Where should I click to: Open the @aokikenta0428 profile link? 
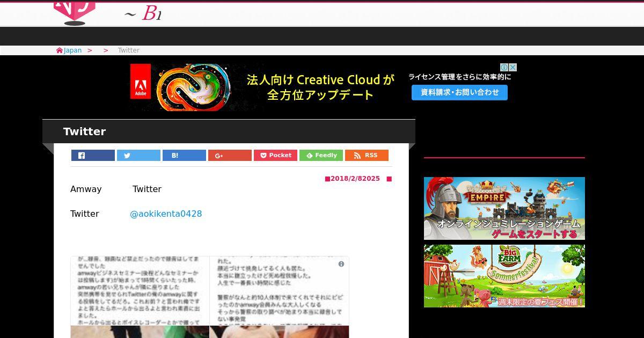point(166,214)
